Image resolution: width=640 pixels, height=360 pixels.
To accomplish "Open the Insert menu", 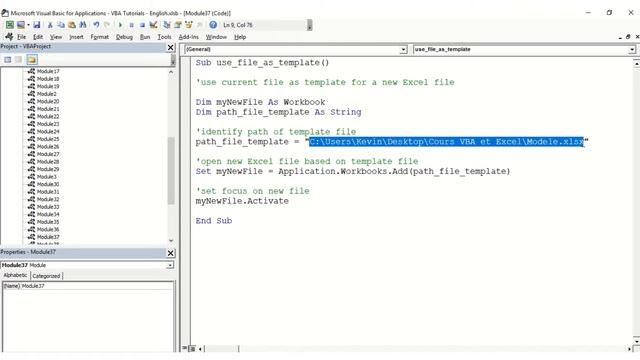I will tap(76, 37).
